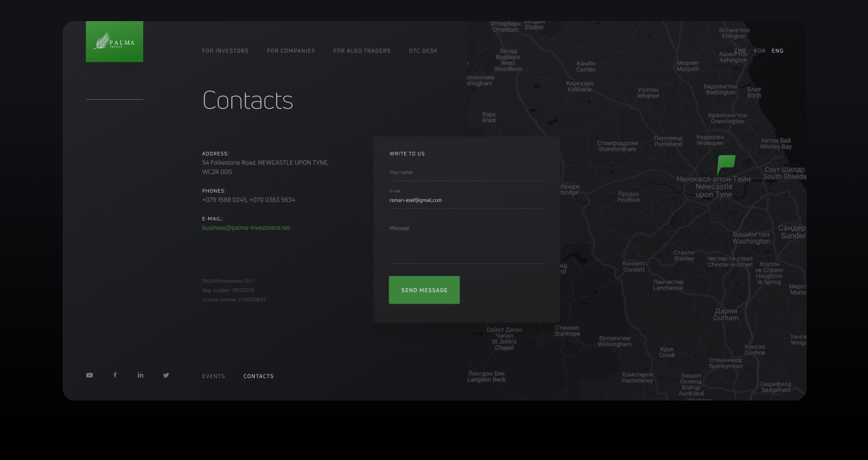Click Wolsingham label on the map
868x460 pixels.
pos(615,341)
